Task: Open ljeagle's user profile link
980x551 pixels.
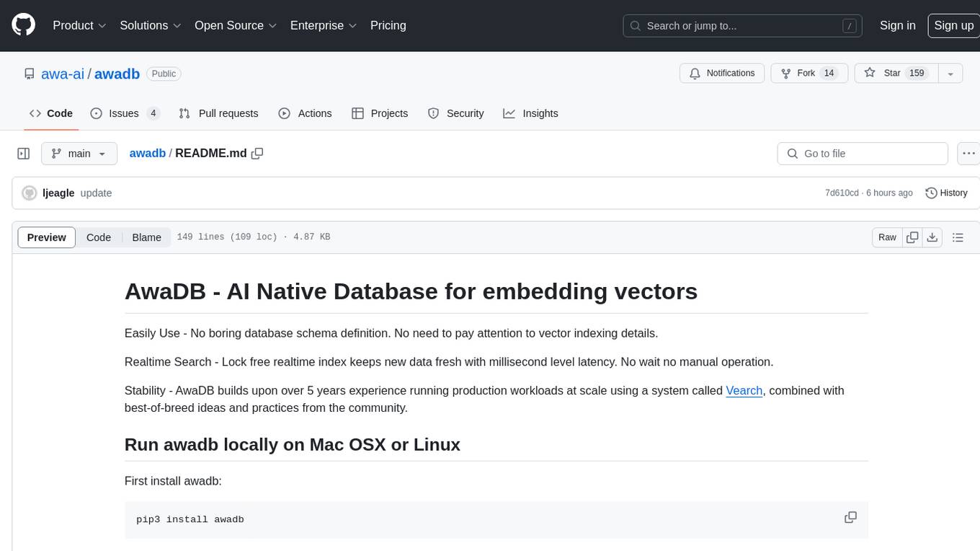Action: pyautogui.click(x=58, y=193)
